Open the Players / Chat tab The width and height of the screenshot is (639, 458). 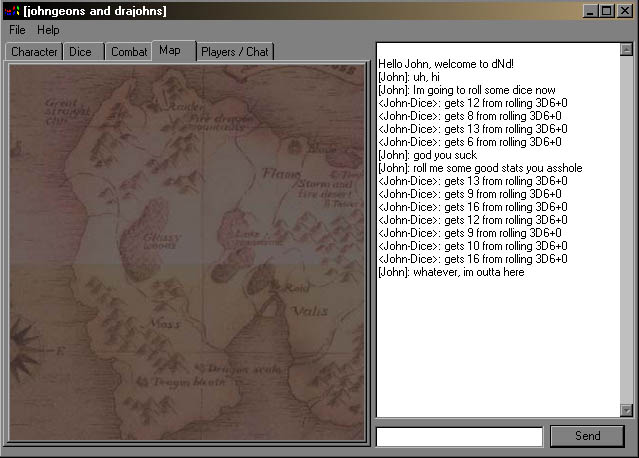pyautogui.click(x=235, y=52)
